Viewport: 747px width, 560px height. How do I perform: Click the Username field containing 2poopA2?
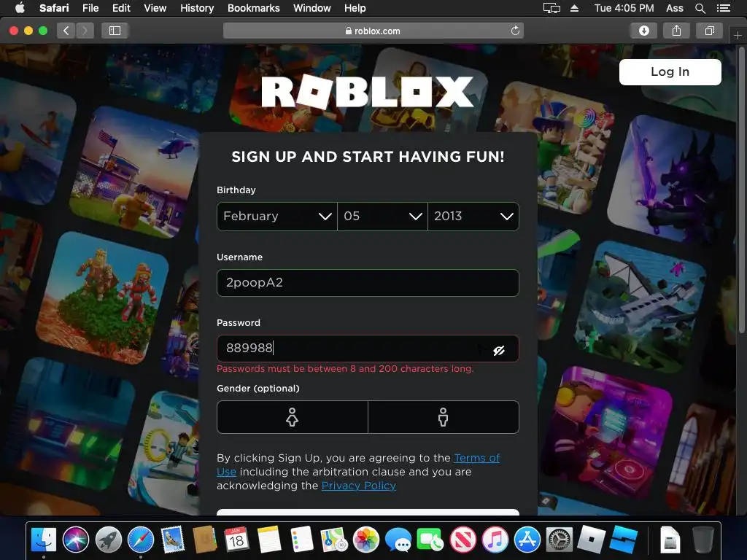(x=368, y=283)
